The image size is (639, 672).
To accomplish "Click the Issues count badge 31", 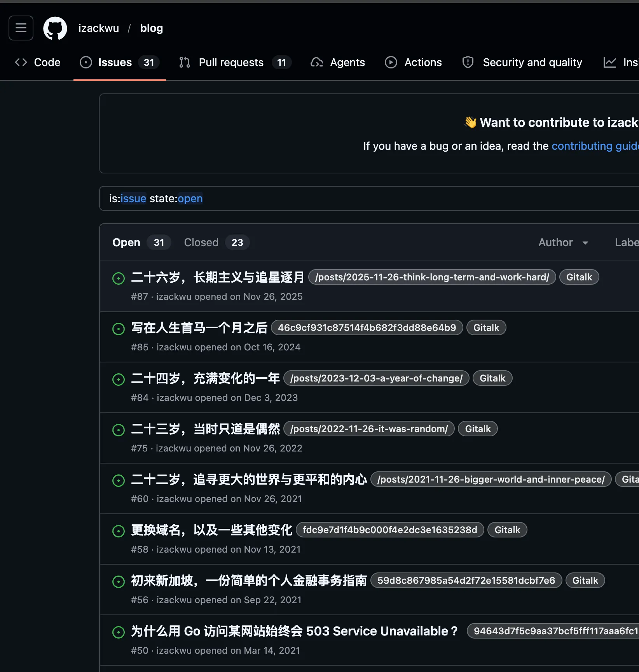I will click(149, 62).
